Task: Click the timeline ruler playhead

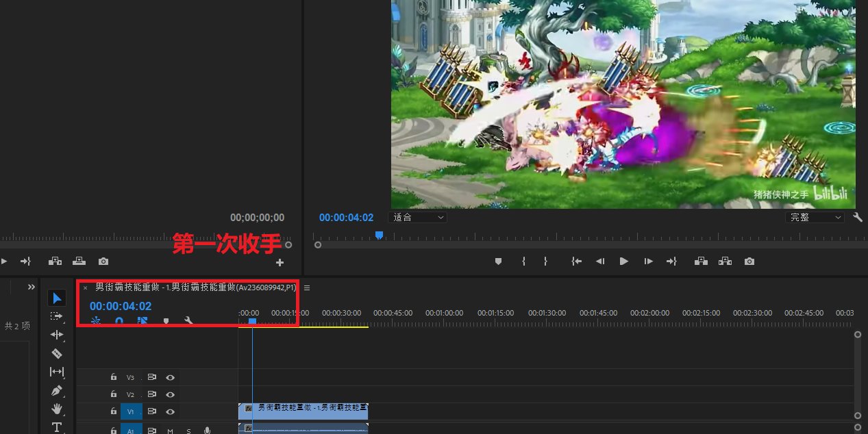Action: point(252,321)
